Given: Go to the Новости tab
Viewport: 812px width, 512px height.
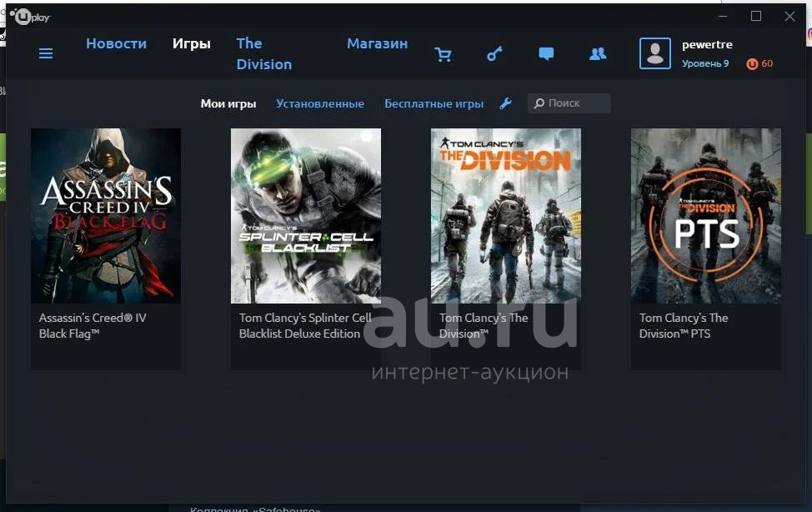Looking at the screenshot, I should pos(117,43).
